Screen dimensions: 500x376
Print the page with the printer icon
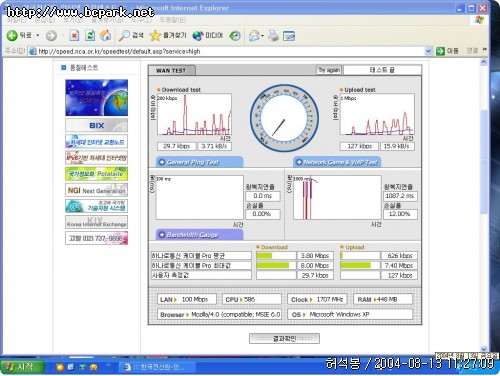point(273,35)
